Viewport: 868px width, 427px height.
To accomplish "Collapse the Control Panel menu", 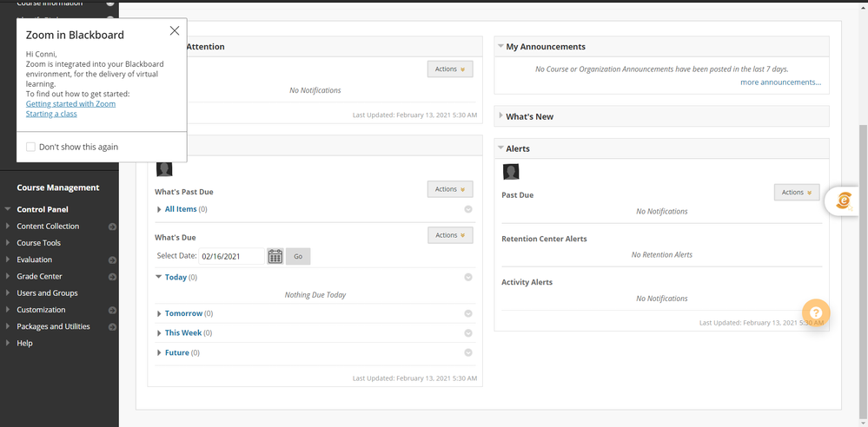I will point(7,210).
